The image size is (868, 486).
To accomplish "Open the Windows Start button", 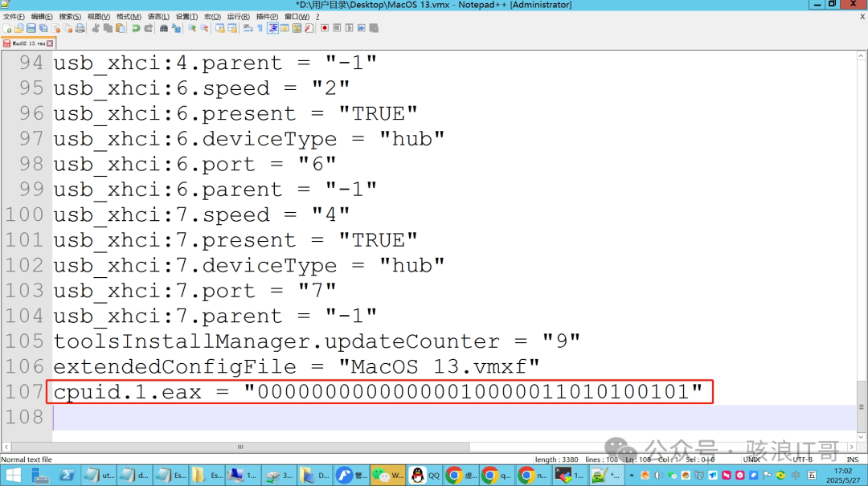I will (14, 475).
